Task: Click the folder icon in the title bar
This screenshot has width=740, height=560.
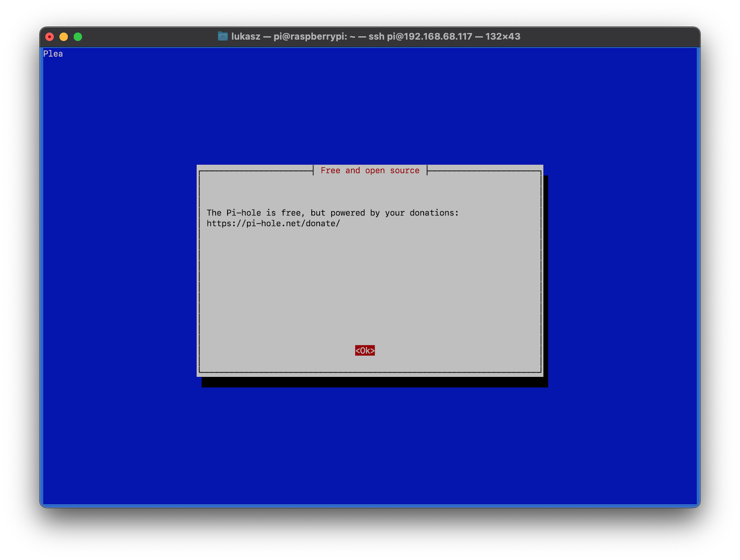Action: click(223, 36)
